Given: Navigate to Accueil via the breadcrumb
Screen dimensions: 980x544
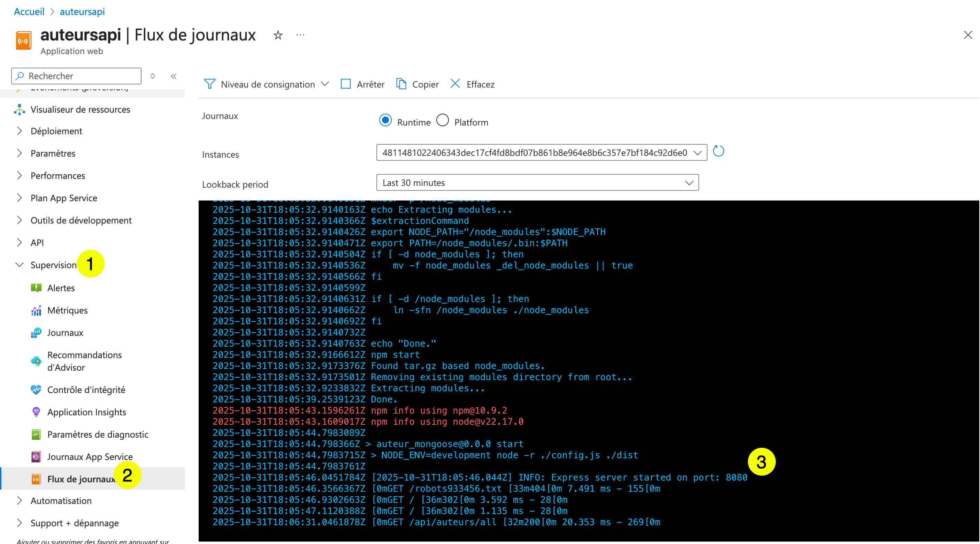Looking at the screenshot, I should point(29,12).
